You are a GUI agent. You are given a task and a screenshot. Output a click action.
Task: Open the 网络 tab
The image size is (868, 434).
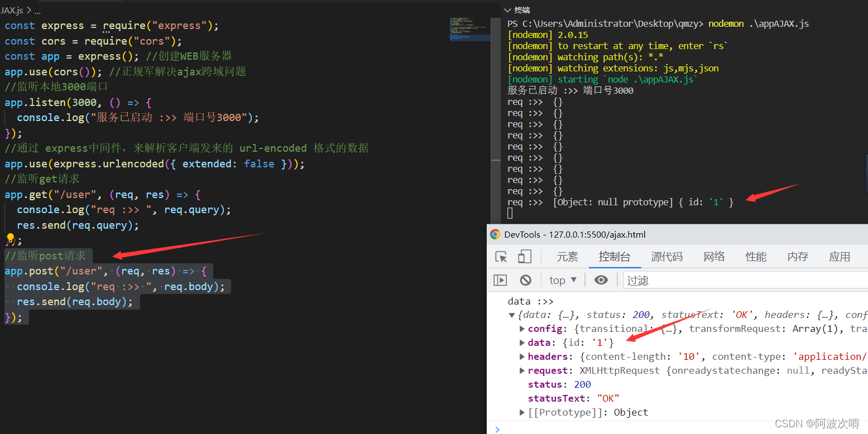[714, 257]
